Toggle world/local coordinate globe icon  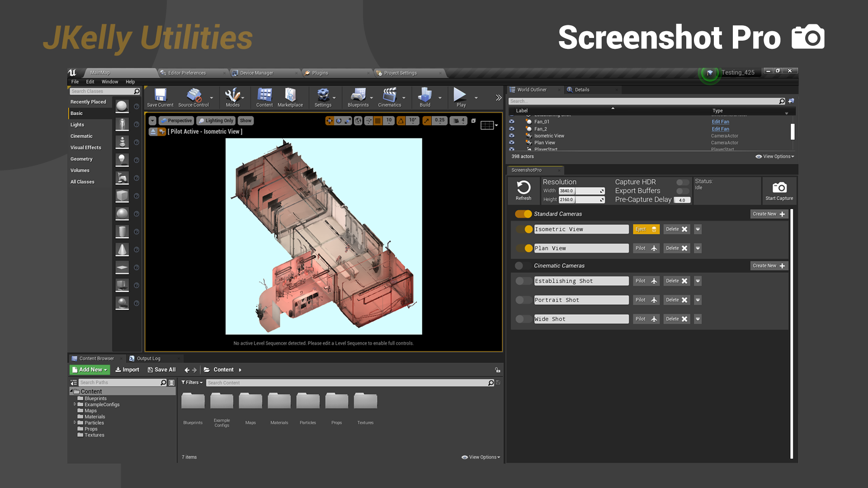(x=358, y=121)
